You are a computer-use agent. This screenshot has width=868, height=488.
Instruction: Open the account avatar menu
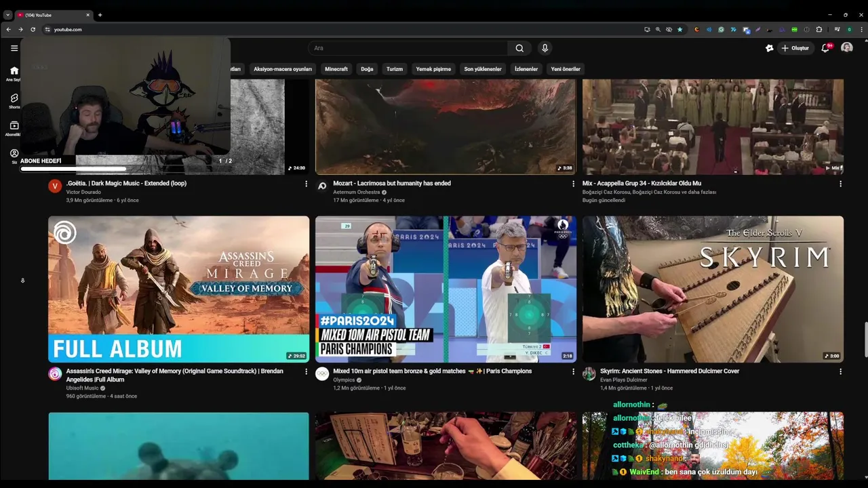847,48
